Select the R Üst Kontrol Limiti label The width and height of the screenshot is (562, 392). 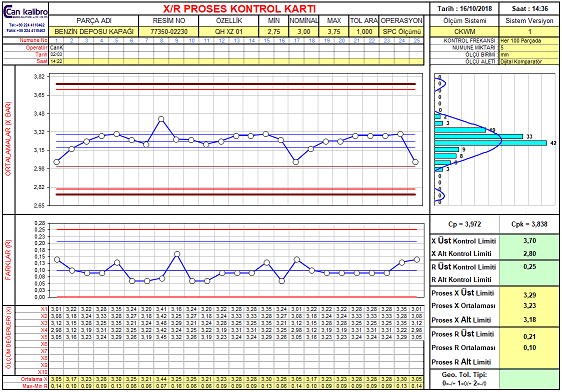pos(463,267)
